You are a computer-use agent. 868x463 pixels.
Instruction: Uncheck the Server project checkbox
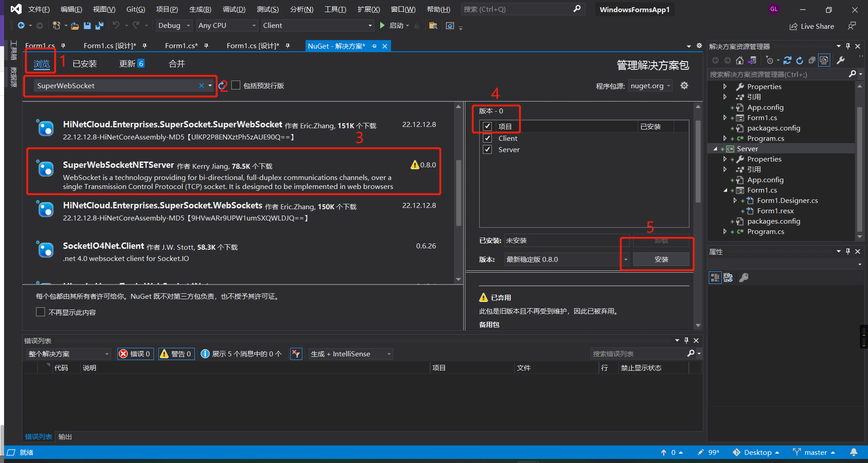coord(487,149)
